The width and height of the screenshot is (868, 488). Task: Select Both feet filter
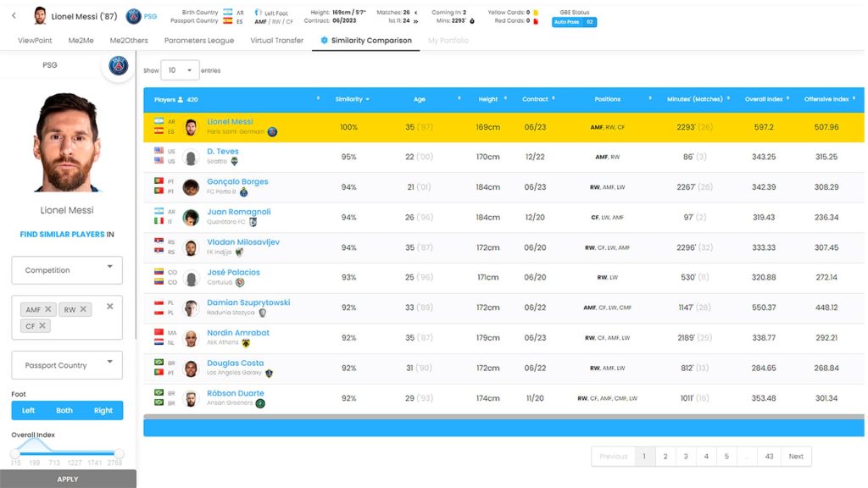coord(64,411)
